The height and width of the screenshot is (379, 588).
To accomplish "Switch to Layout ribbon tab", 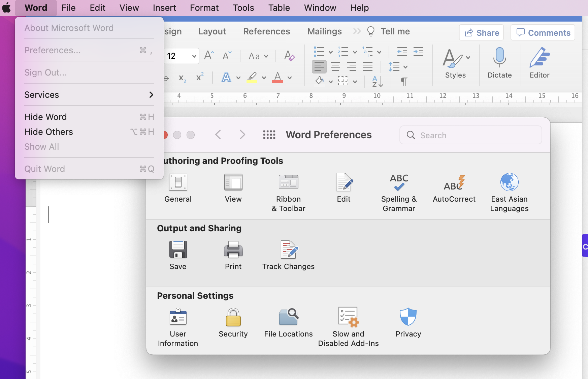I will 212,31.
